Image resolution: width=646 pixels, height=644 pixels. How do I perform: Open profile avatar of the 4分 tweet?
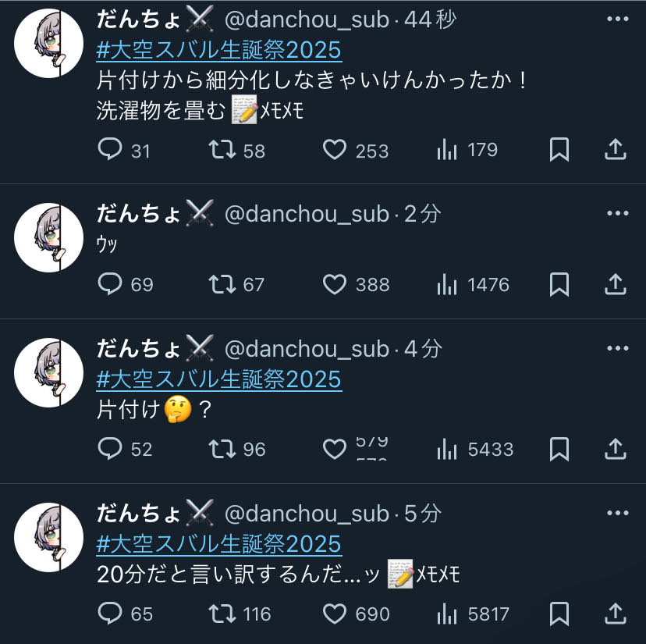point(48,372)
